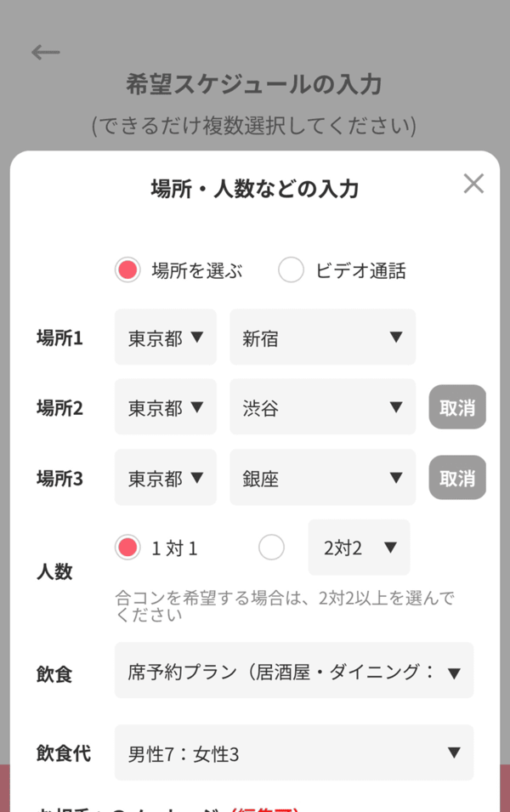Tap the 希望スケジュールの入力 page title
510x812 pixels.
(254, 85)
